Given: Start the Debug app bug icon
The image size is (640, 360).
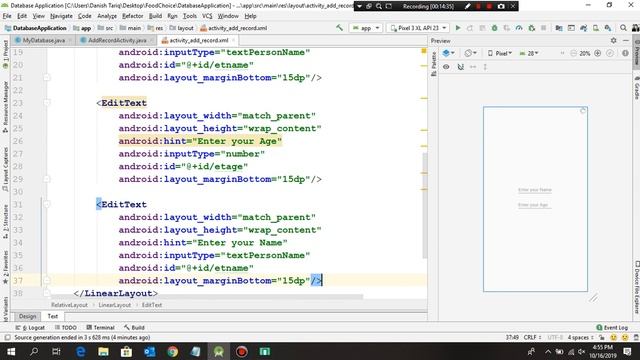Looking at the screenshot, I should click(x=494, y=28).
